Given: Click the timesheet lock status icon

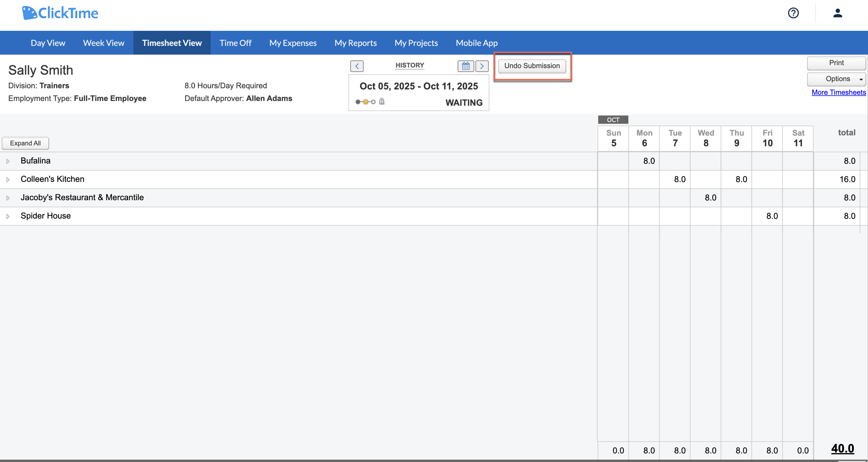Looking at the screenshot, I should 382,101.
